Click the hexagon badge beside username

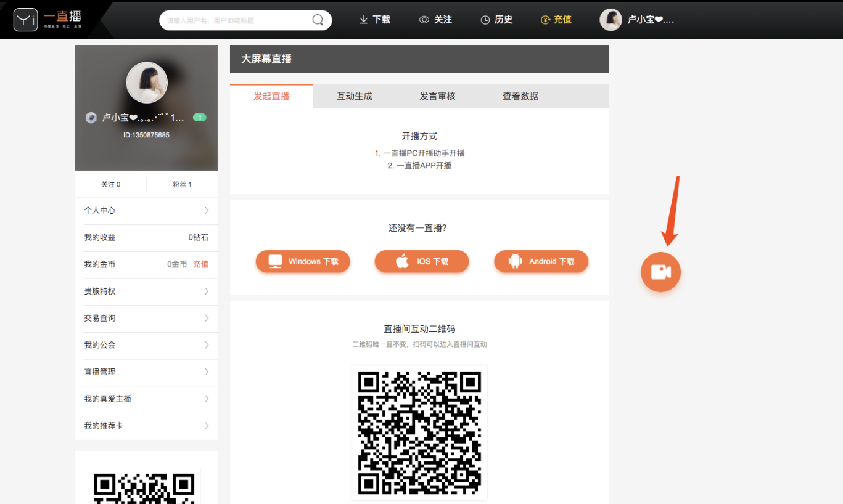click(91, 118)
